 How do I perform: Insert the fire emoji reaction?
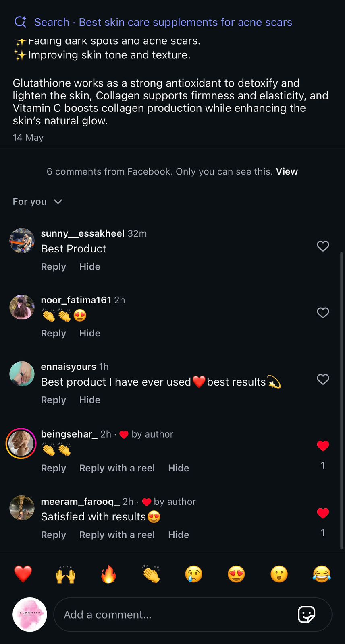pyautogui.click(x=108, y=574)
